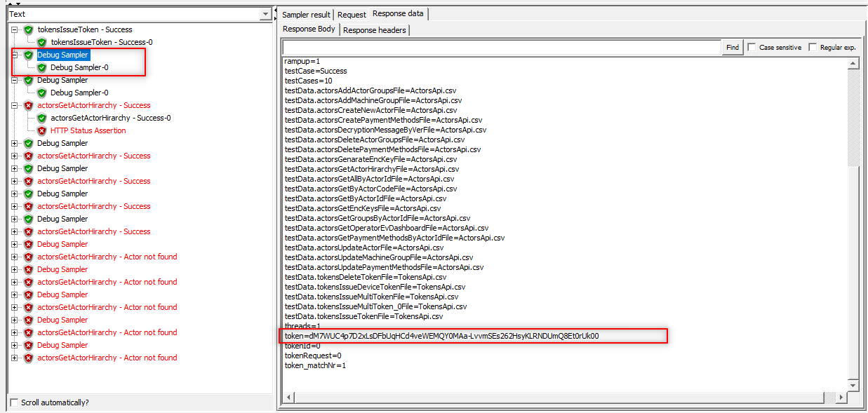Screen dimensions: 868x413
Task: Click the token=dM7WUC4p7D2x... value line
Action: (441, 336)
